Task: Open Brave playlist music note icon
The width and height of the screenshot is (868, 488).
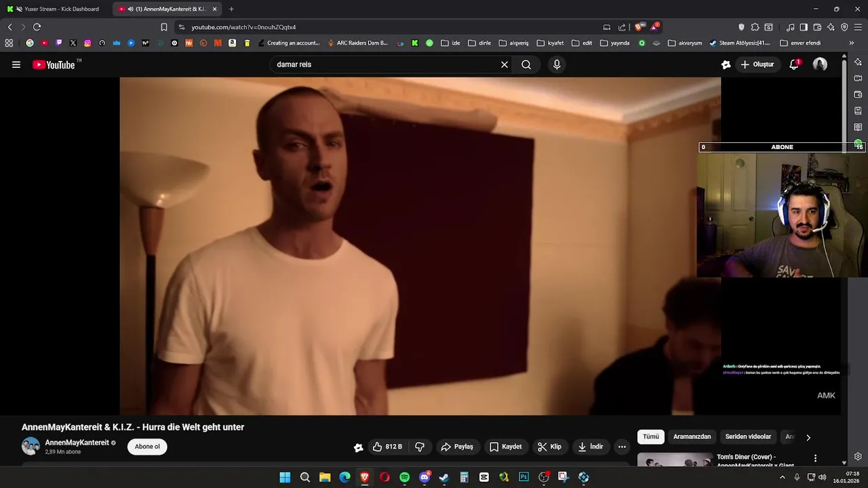Action: [x=790, y=27]
